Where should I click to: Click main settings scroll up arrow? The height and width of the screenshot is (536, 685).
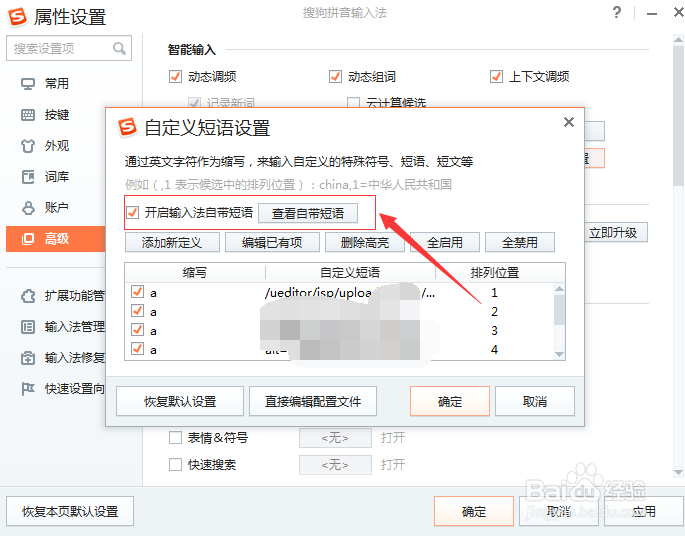point(678,40)
